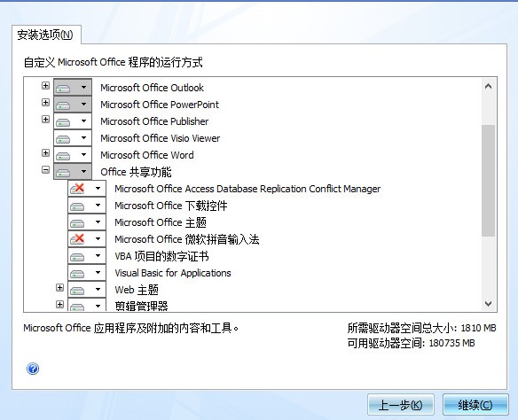Image resolution: width=518 pixels, height=420 pixels.
Task: Click the 上一步(K) back button
Action: click(x=400, y=404)
